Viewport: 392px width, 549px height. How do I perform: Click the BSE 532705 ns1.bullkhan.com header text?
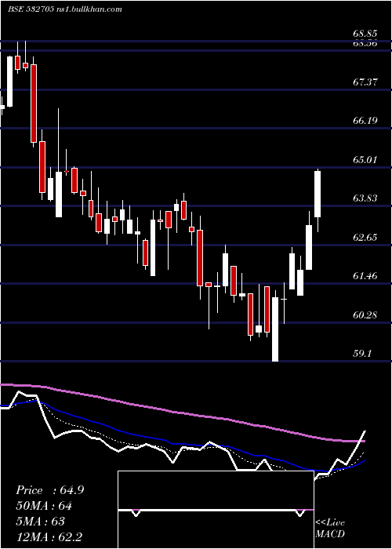coord(65,9)
